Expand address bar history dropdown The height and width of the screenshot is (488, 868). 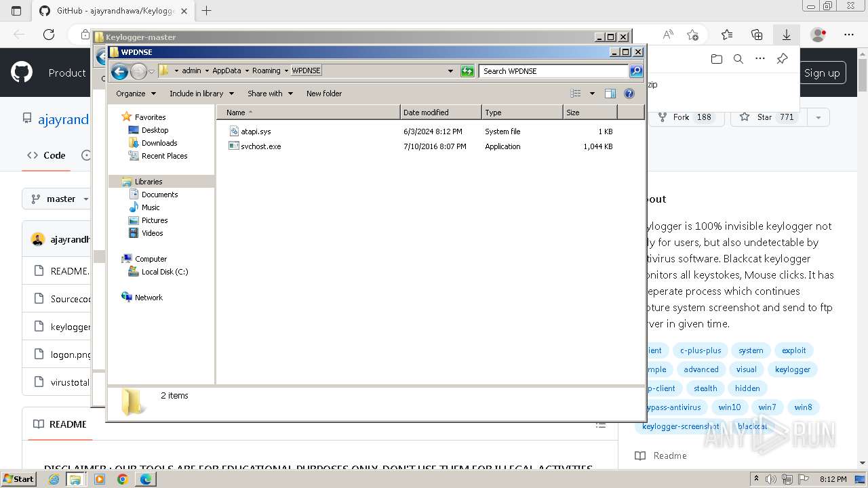[x=451, y=71]
